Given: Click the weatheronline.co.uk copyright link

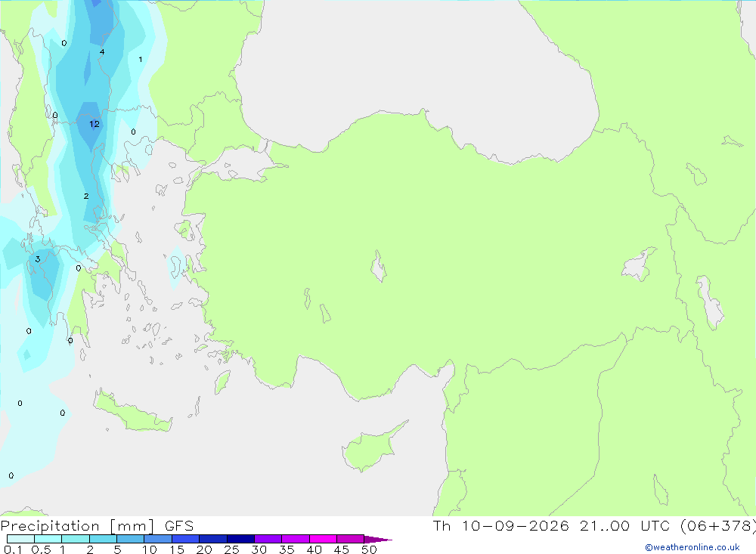Looking at the screenshot, I should [x=692, y=547].
